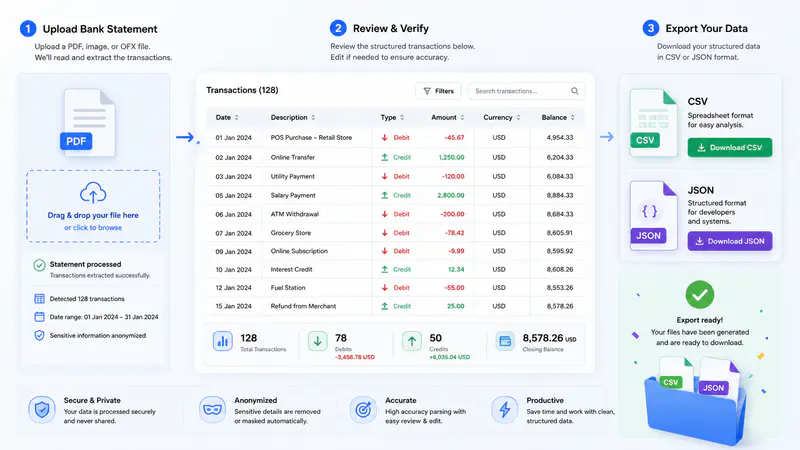The image size is (800, 450).
Task: Sort by the Description column
Action: coord(293,117)
